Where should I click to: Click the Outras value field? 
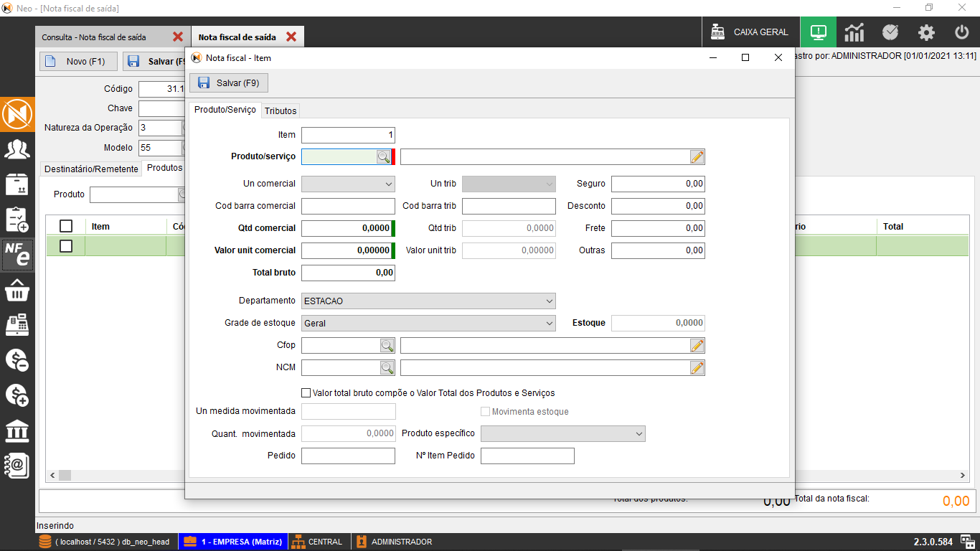(658, 250)
